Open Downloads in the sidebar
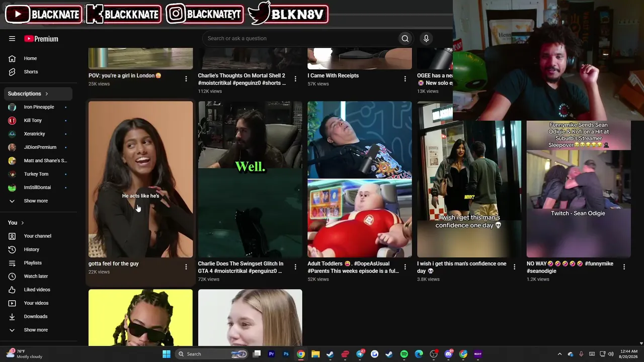This screenshot has height=362, width=644. coord(36,316)
